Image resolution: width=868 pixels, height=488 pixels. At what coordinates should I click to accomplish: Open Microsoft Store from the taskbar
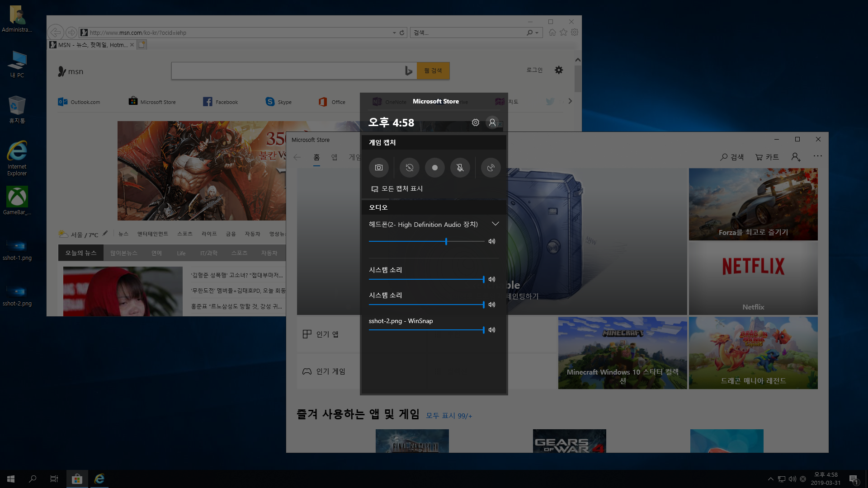tap(77, 479)
